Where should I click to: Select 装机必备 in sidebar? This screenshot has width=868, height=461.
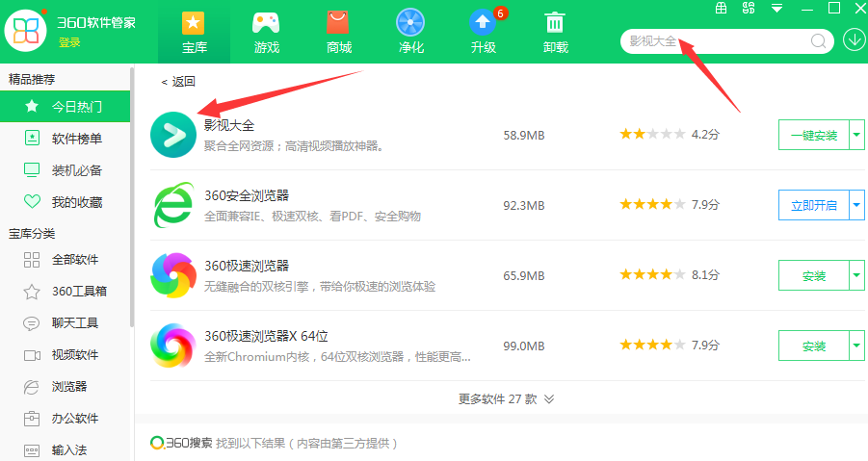65,170
